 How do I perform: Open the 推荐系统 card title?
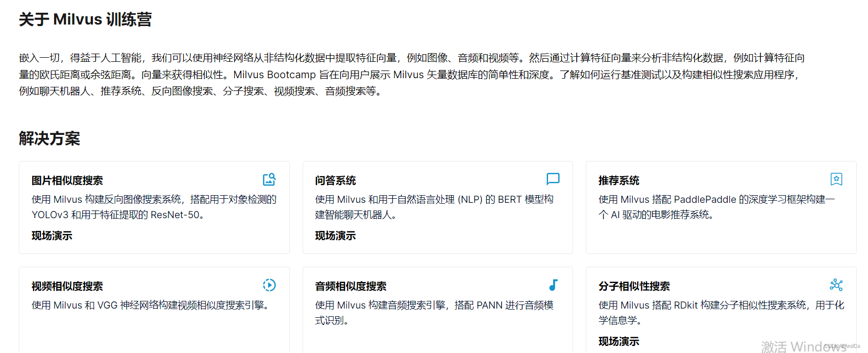619,181
